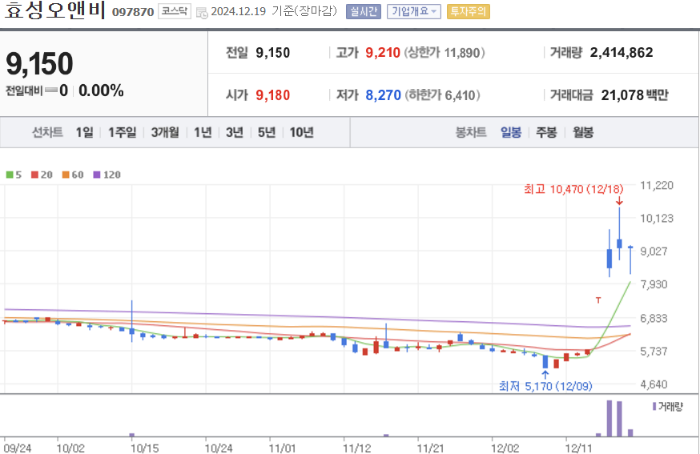Select the 1주일 line chart tab

point(122,132)
